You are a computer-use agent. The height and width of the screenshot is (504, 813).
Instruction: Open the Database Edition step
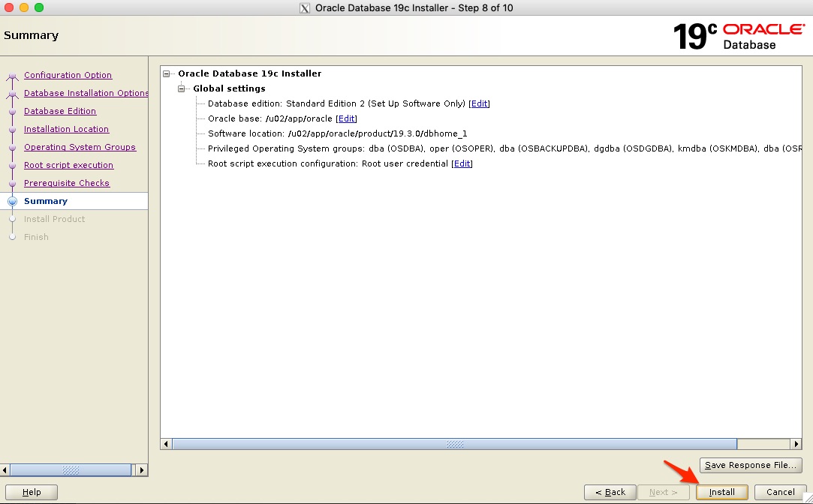pyautogui.click(x=60, y=111)
